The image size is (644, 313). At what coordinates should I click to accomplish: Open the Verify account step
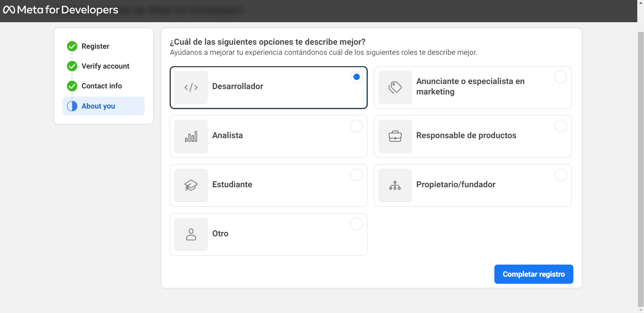tap(105, 66)
